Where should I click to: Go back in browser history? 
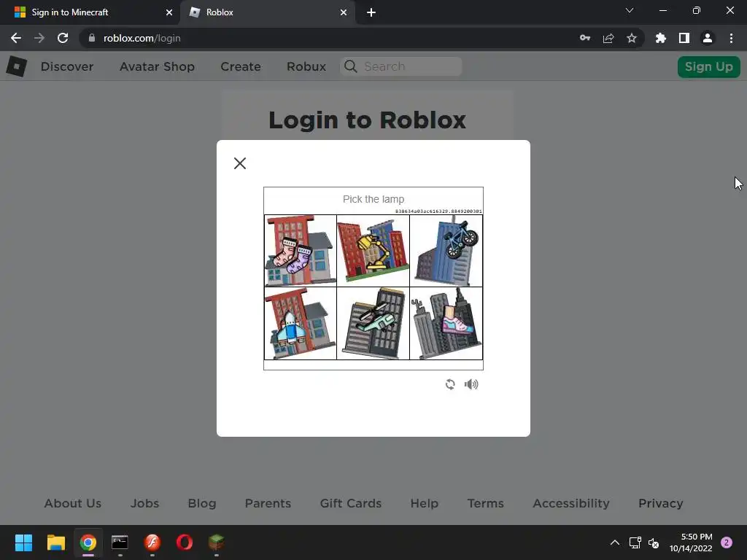click(x=16, y=38)
